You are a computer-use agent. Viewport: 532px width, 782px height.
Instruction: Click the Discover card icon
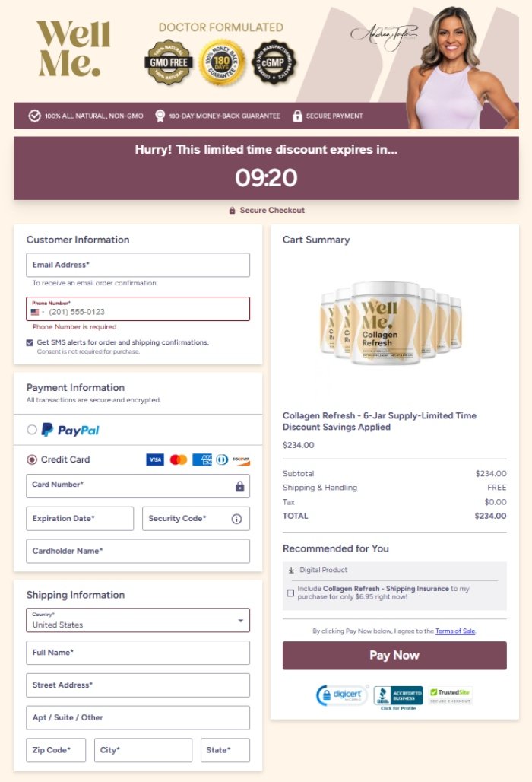point(242,459)
